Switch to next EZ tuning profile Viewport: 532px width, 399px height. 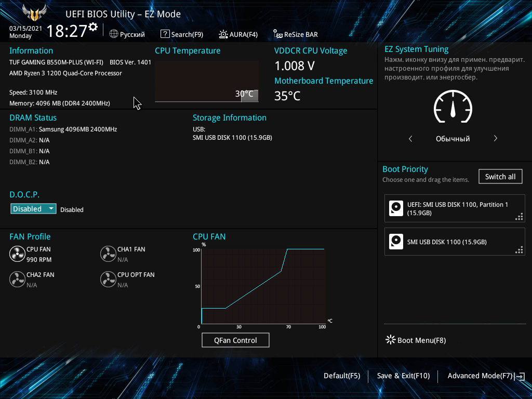click(x=495, y=138)
